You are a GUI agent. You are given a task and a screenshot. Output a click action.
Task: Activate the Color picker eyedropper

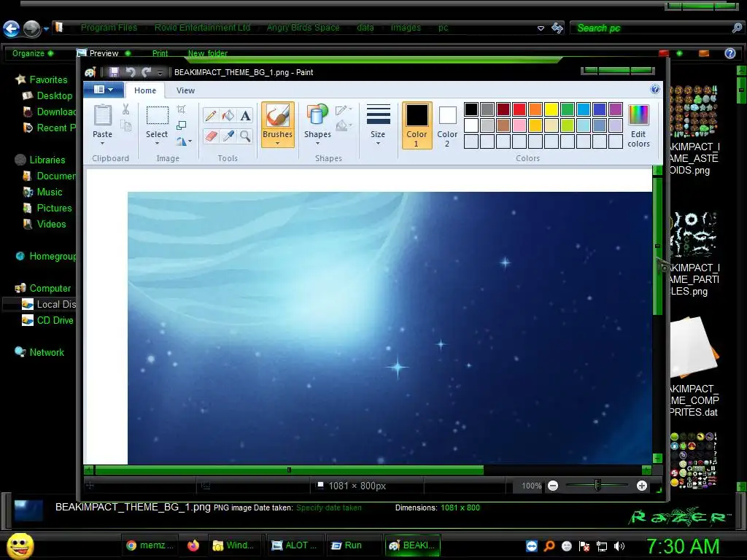(228, 136)
